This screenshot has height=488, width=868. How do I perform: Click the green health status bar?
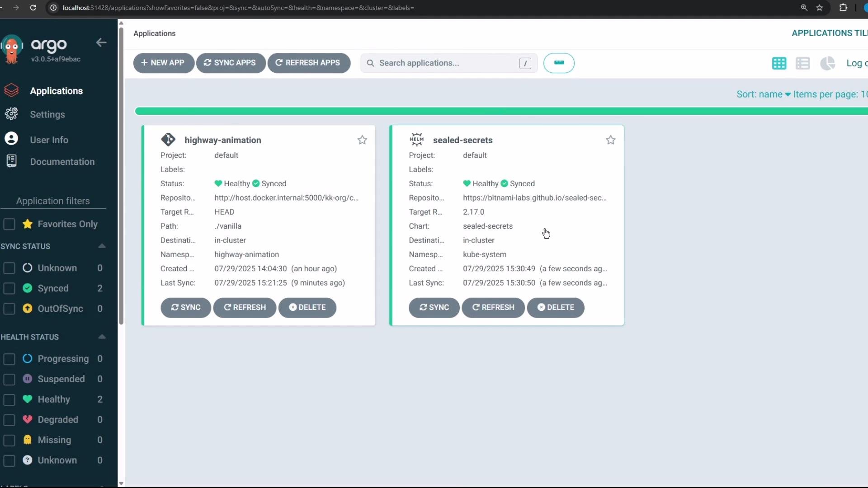501,111
